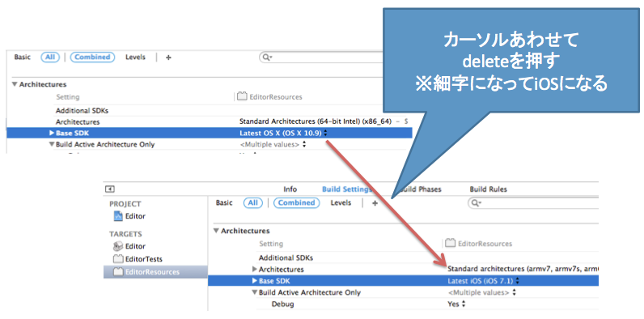Open the Info tab
The image size is (644, 319).
[x=290, y=189]
